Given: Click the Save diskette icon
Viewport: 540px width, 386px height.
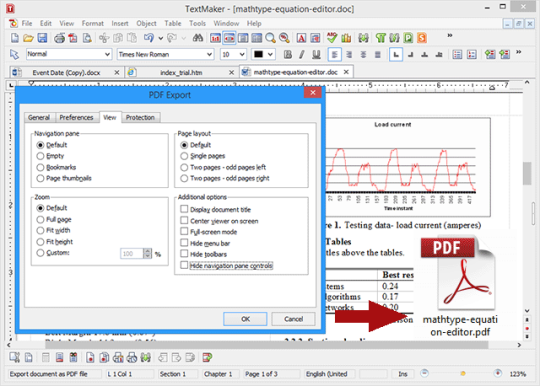Looking at the screenshot, I should click(42, 38).
